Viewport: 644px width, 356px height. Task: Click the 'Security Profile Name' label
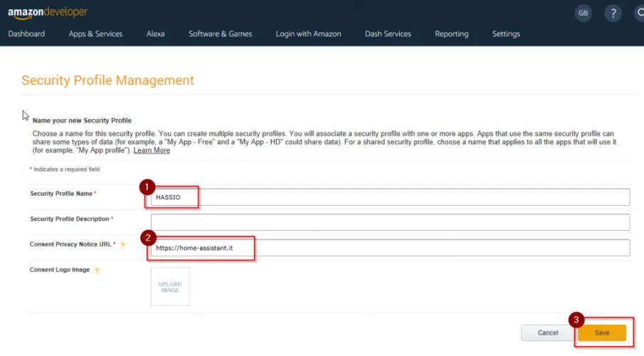61,194
